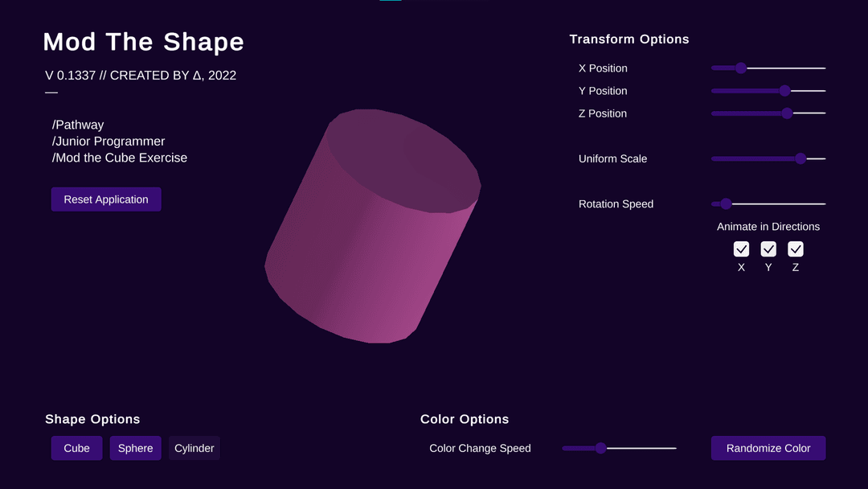The image size is (868, 489).
Task: Grab the Y Position slider knob
Action: click(785, 91)
